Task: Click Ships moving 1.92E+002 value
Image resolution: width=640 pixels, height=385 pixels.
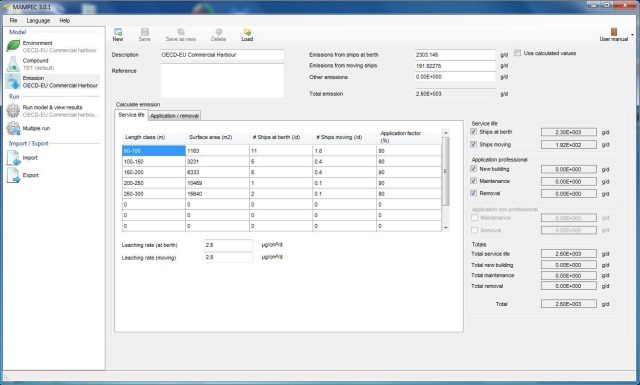Action: [x=569, y=145]
